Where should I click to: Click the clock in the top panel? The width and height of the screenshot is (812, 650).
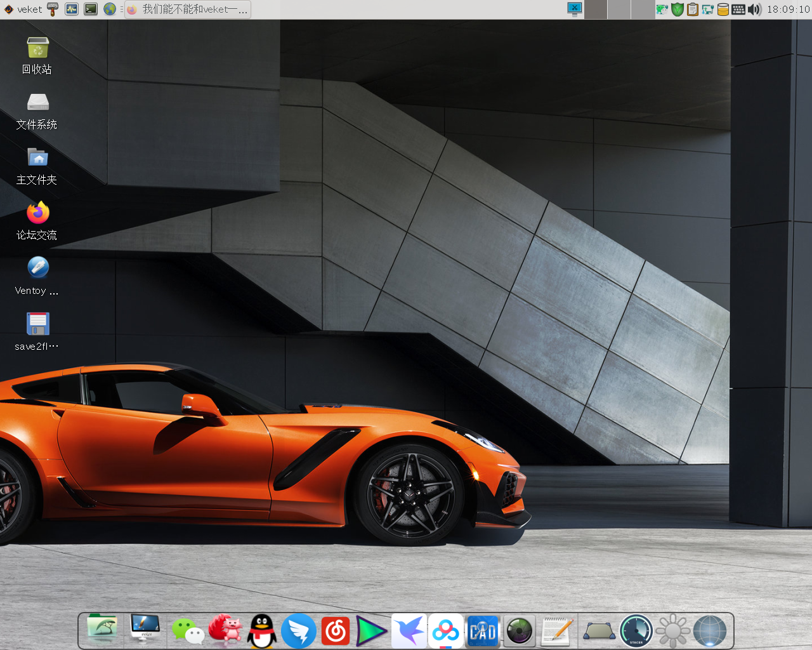click(x=788, y=10)
